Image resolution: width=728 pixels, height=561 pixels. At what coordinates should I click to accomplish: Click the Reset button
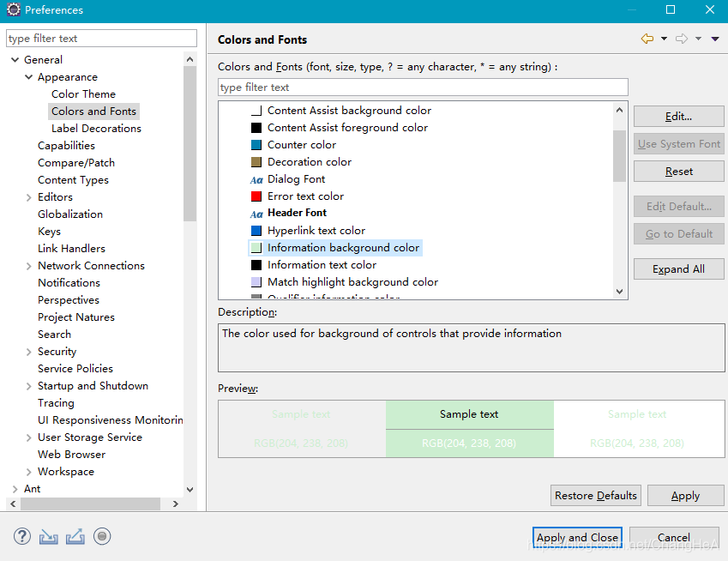[679, 172]
